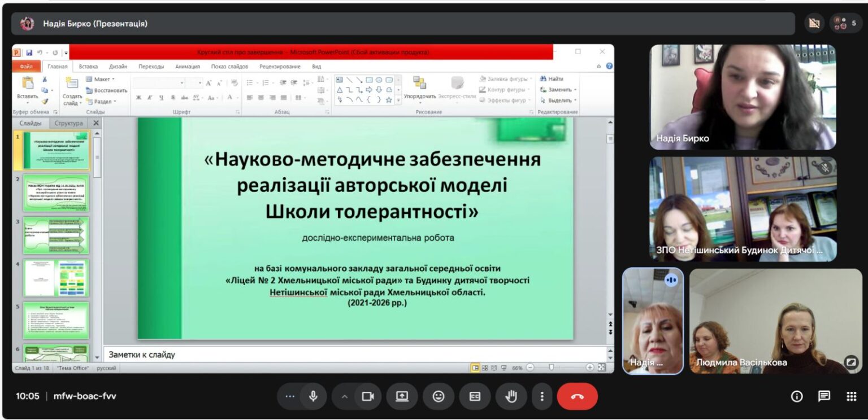This screenshot has width=868, height=420.
Task: Open more options three-dot menu
Action: pyautogui.click(x=541, y=396)
